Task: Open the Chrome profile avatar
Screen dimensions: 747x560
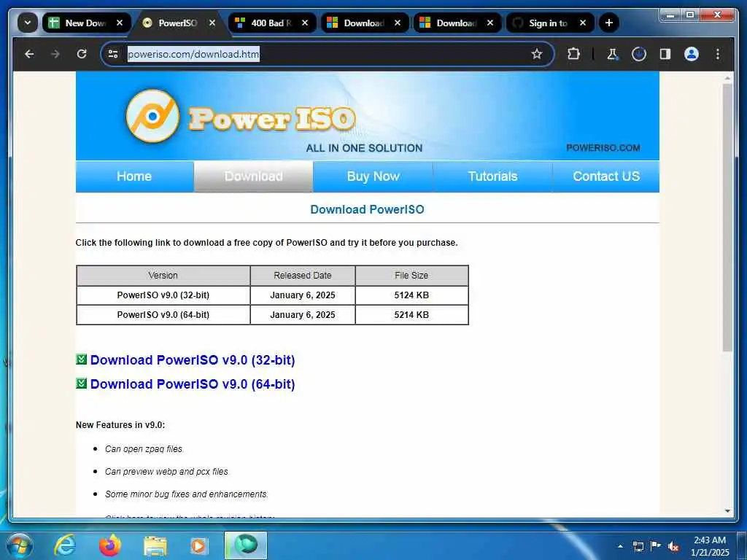Action: pos(692,54)
